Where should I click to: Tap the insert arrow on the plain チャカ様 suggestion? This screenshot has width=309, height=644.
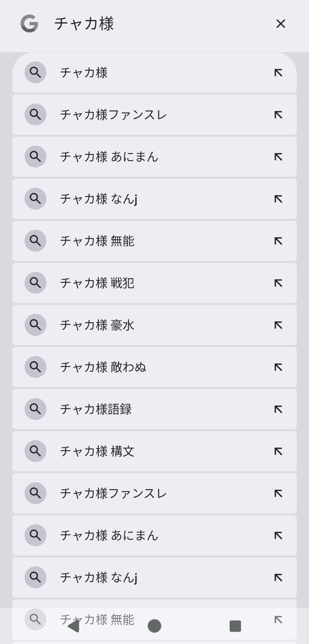point(278,73)
